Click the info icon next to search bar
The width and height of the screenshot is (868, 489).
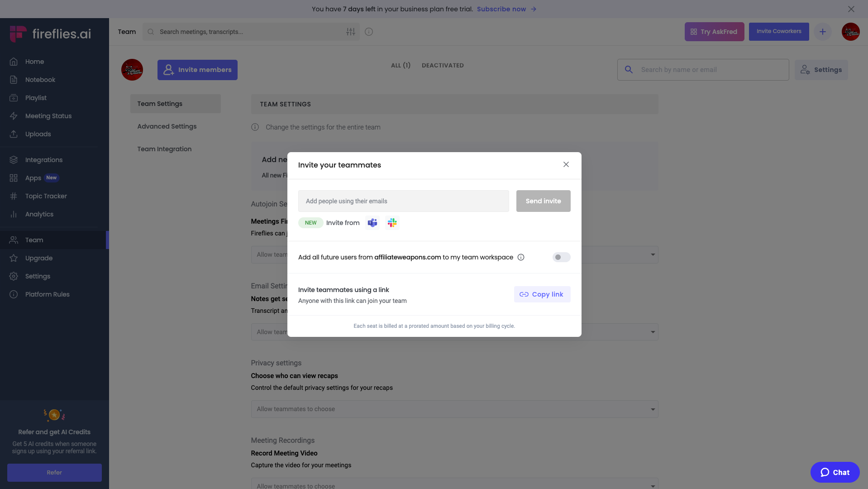(x=369, y=32)
